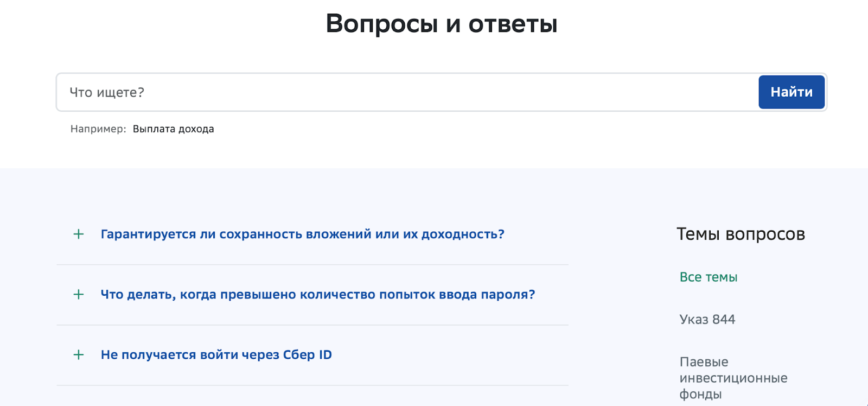868x406 pixels.
Task: Click the plus icon beside Сбер ID question
Action: [78, 354]
